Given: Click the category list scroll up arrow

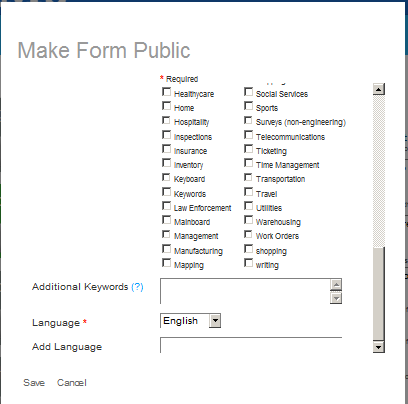Looking at the screenshot, I should point(379,89).
